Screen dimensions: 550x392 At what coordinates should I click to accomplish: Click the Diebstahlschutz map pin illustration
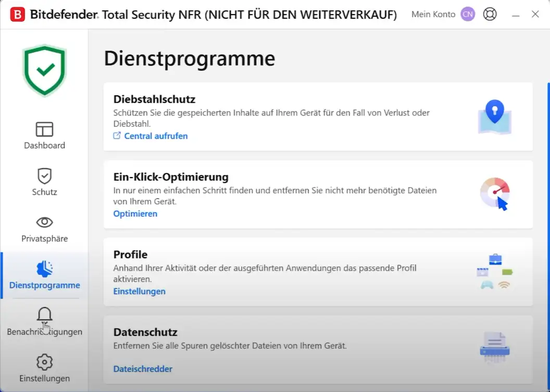click(x=494, y=117)
